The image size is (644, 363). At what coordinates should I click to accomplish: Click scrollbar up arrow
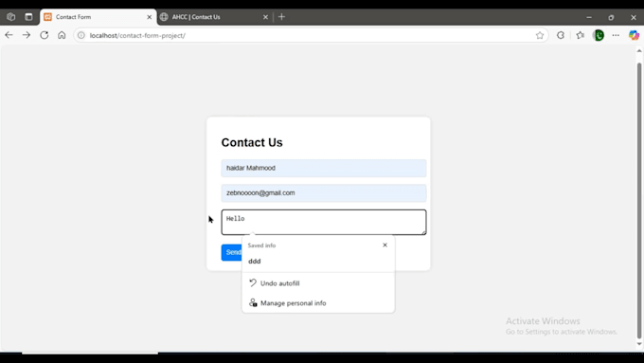point(639,51)
